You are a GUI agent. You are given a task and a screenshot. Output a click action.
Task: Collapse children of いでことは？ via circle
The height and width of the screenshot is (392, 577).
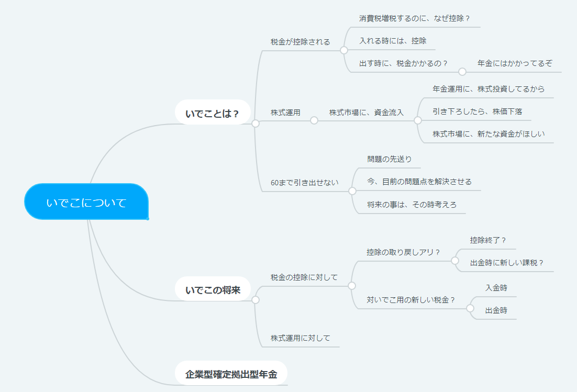click(x=256, y=124)
